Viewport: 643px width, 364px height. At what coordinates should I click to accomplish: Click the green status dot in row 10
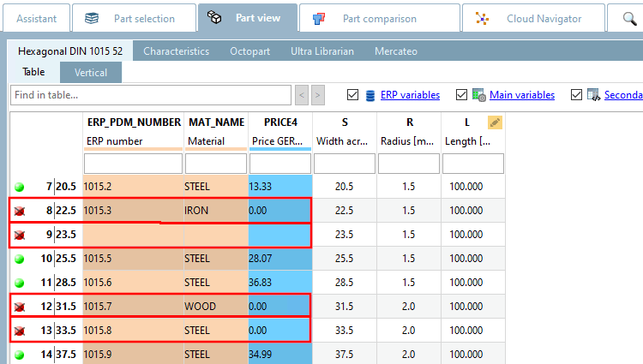click(20, 259)
